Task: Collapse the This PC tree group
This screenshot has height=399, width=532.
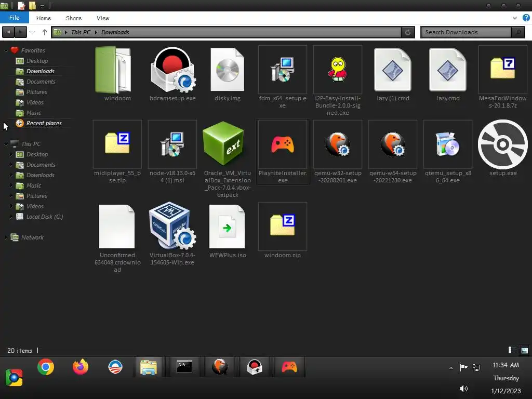Action: pos(6,144)
